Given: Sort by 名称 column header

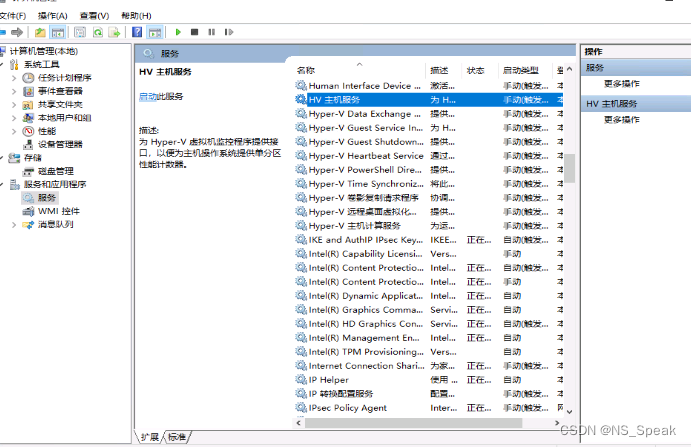Looking at the screenshot, I should [359, 70].
